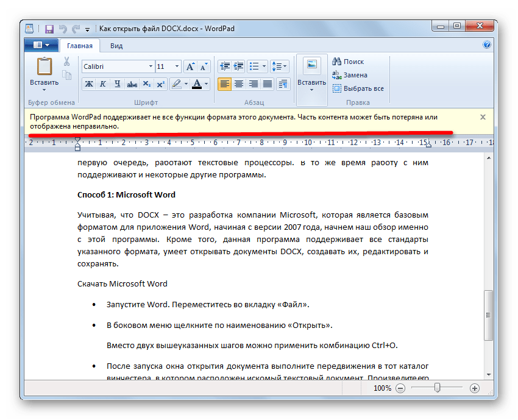Image resolution: width=518 pixels, height=420 pixels.
Task: Increase the paragraph indent
Action: (x=239, y=66)
